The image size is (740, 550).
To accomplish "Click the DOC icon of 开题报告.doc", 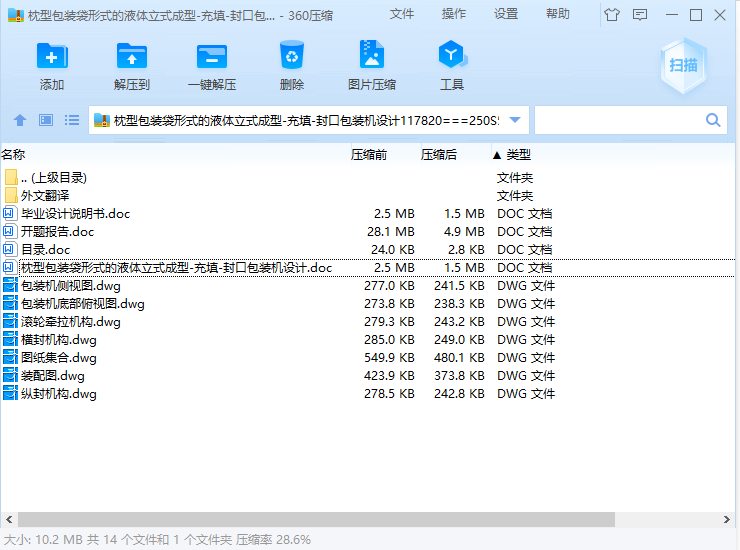I will click(9, 231).
